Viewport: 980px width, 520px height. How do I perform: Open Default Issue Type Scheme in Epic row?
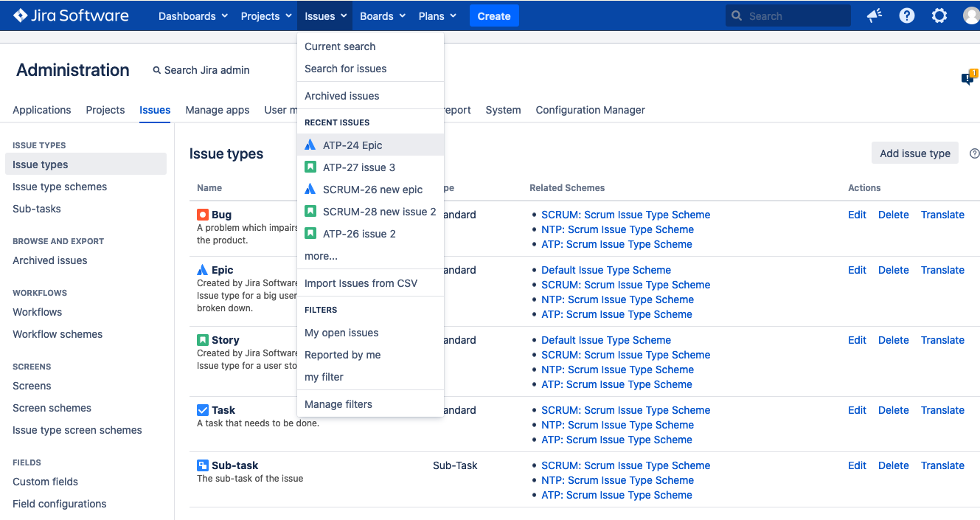point(606,270)
